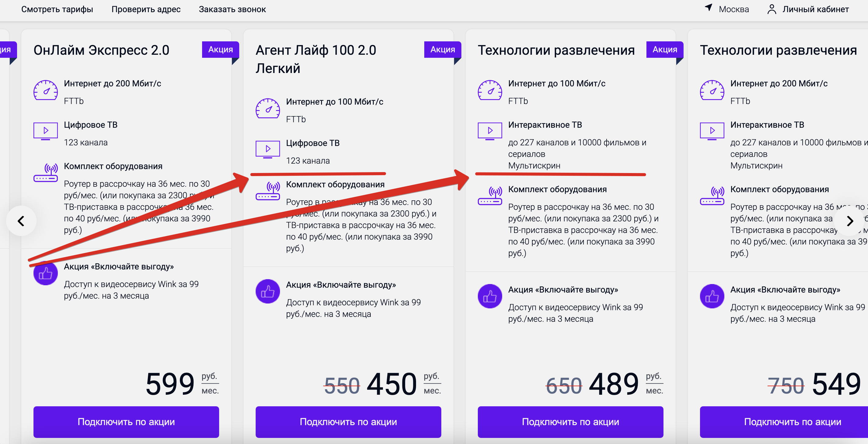Select Заказать звонок in top navigation
Viewport: 868px width, 444px height.
(x=232, y=9)
